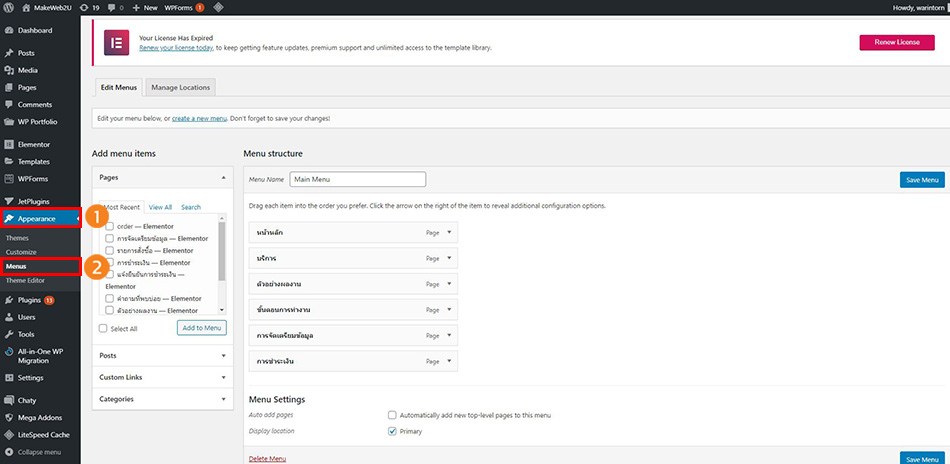Expand the Custom Links section
This screenshot has height=464, width=950.
[x=162, y=377]
